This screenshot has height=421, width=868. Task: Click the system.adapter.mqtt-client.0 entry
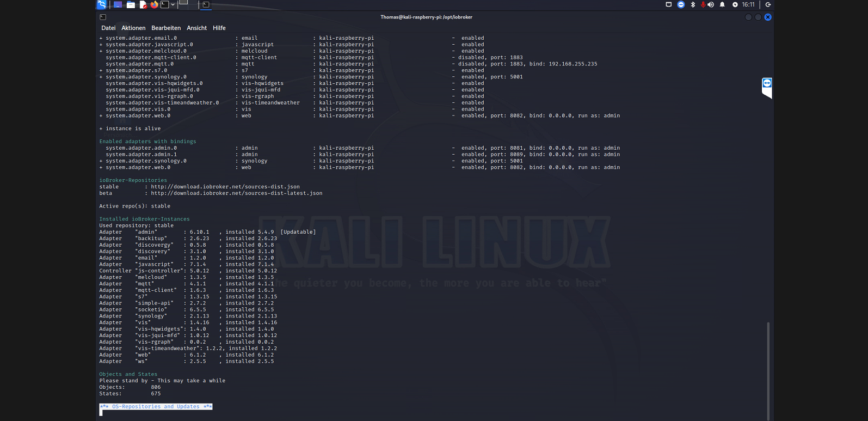[151, 57]
